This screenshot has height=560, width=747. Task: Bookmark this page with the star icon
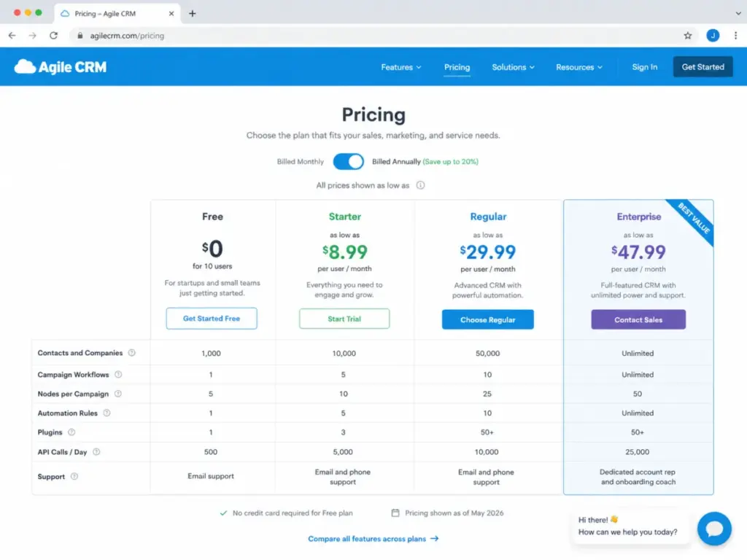687,36
